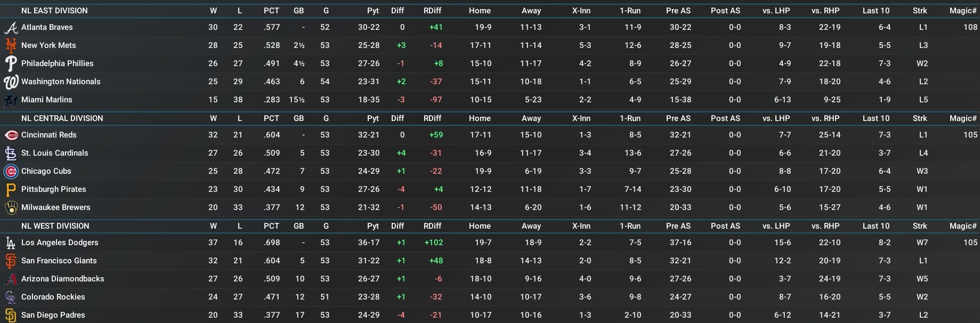Viewport: 980px width, 323px height.
Task: Click the Reds +59 run differential
Action: pyautogui.click(x=436, y=135)
